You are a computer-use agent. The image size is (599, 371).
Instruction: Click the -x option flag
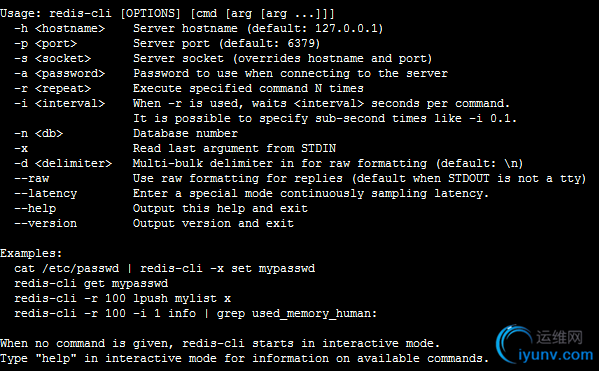(21, 149)
